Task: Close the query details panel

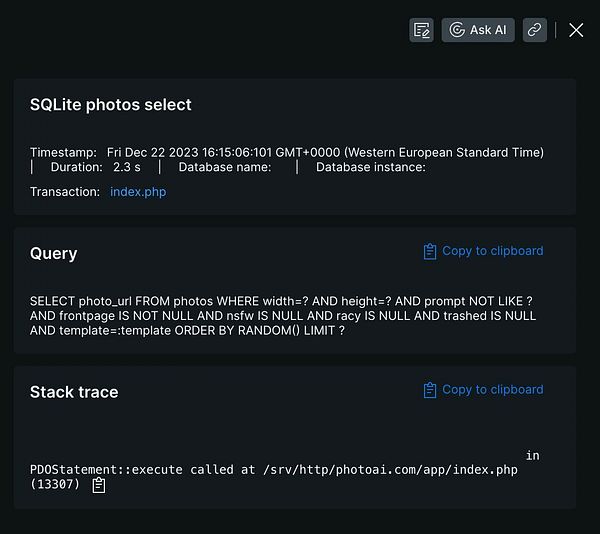Action: pyautogui.click(x=576, y=30)
